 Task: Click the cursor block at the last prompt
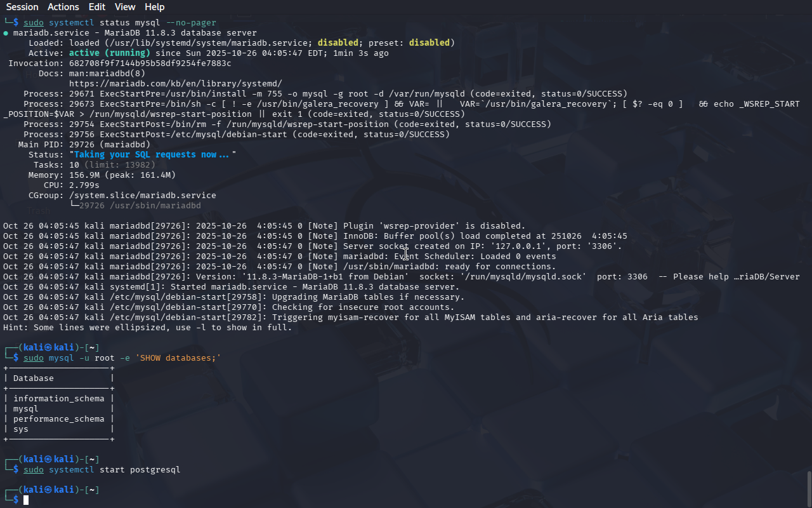26,500
